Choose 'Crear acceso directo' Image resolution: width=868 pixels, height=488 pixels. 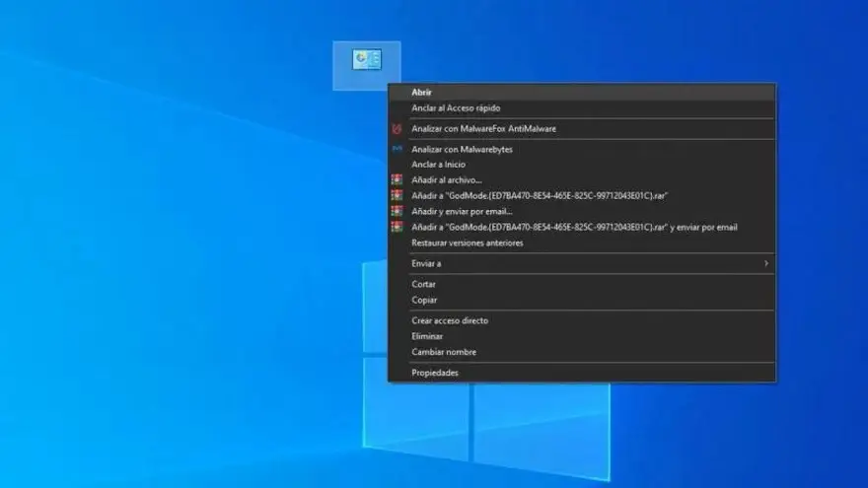tap(582, 321)
